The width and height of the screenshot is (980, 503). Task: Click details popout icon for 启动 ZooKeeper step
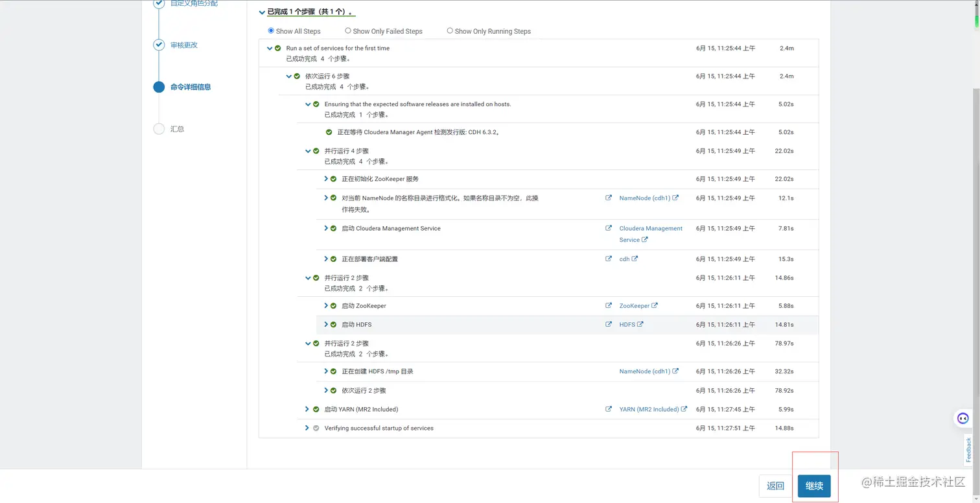point(609,305)
